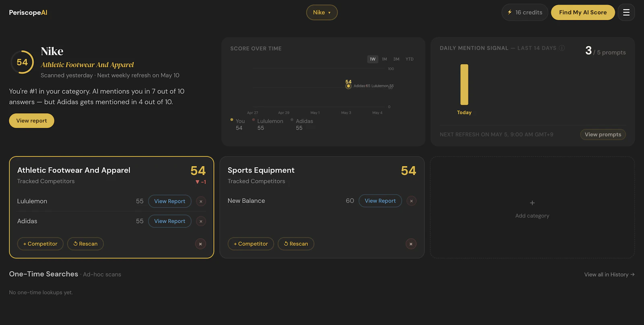This screenshot has width=644, height=325.
Task: Click the -1 score change indicator
Action: click(201, 182)
